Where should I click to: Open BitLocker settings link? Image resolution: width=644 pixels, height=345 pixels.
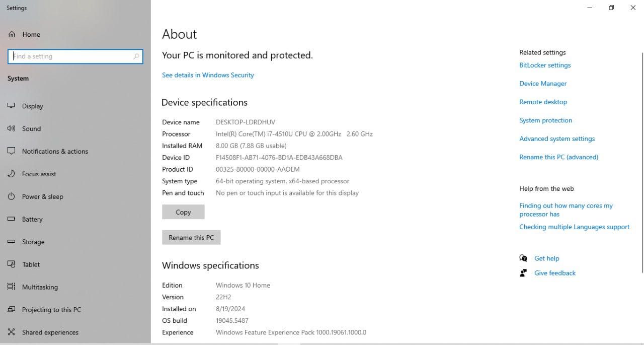545,65
